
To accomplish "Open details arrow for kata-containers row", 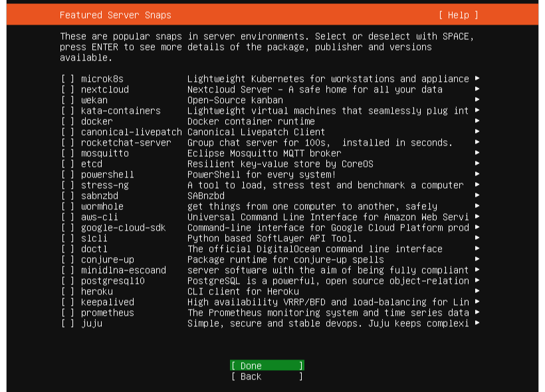I will pos(477,111).
